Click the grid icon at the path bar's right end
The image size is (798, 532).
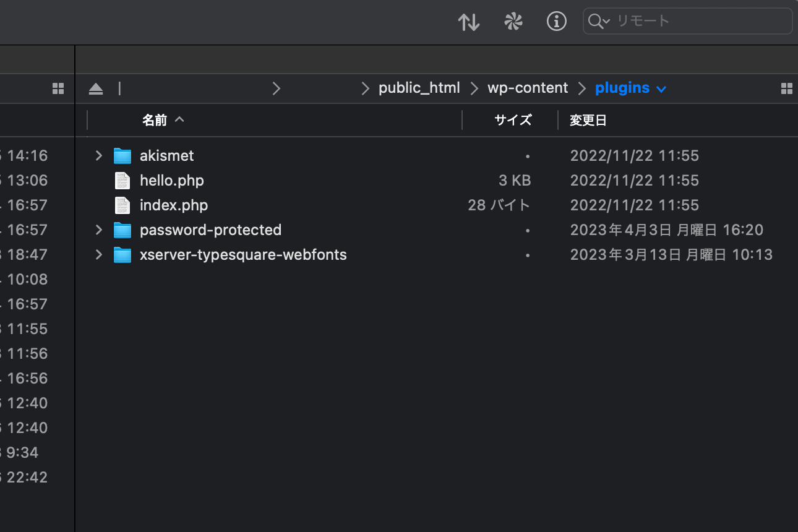pyautogui.click(x=786, y=88)
